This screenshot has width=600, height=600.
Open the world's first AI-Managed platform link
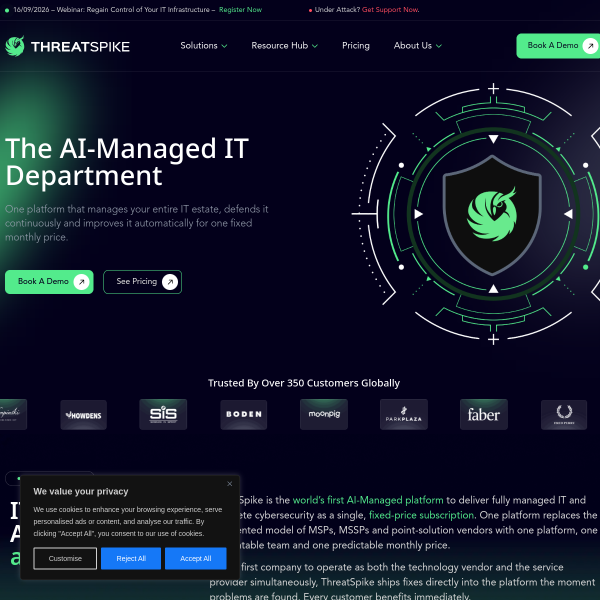tap(368, 500)
